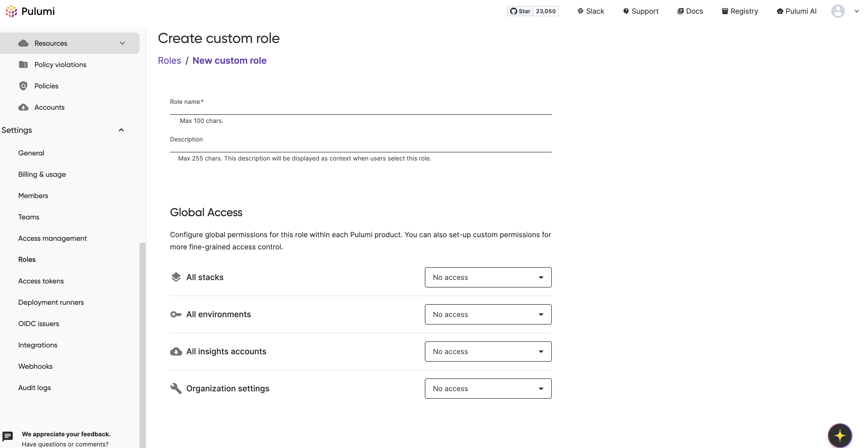
Task: Click the Accounts cloud icon in sidebar
Action: [23, 107]
